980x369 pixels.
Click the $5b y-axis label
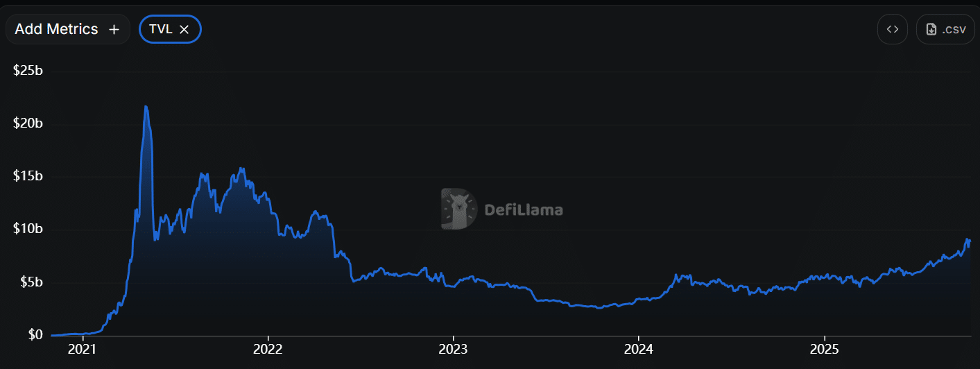[x=31, y=282]
